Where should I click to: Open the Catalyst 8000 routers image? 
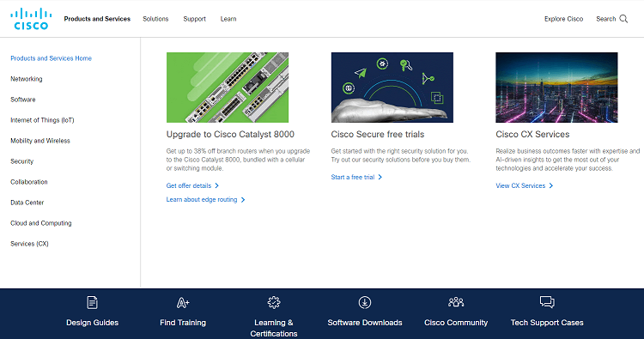[x=228, y=88]
